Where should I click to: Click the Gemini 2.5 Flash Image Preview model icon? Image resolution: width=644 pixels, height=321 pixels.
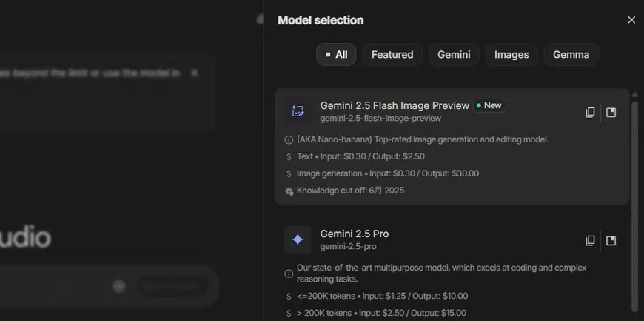point(298,111)
